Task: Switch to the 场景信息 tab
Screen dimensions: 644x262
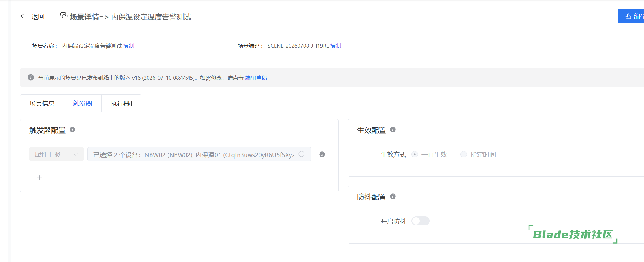Action: pyautogui.click(x=42, y=103)
